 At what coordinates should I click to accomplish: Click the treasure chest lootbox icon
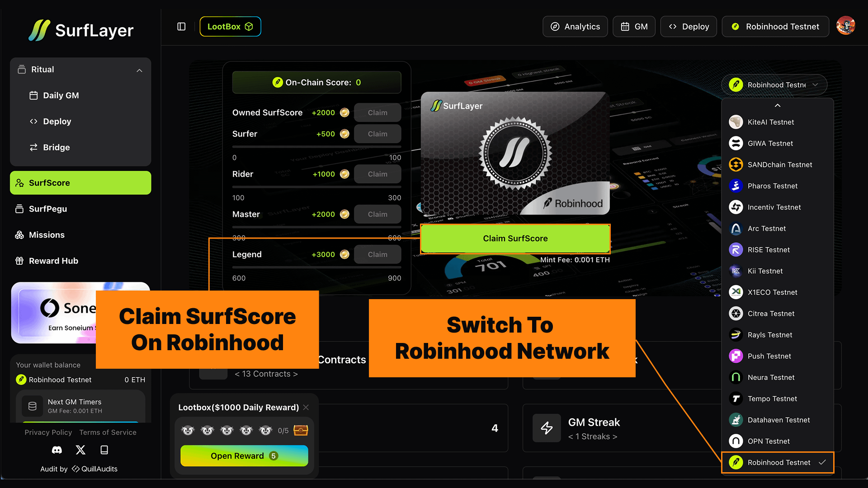click(x=301, y=430)
